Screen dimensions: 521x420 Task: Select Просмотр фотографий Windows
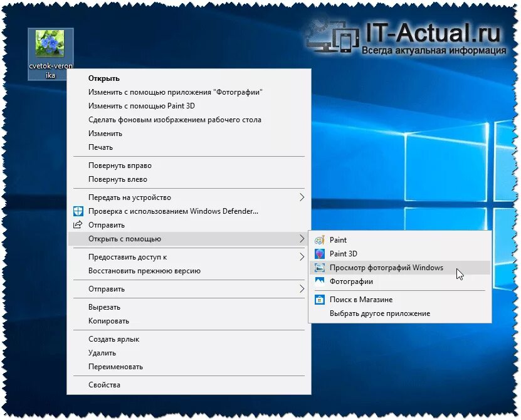[x=400, y=268]
